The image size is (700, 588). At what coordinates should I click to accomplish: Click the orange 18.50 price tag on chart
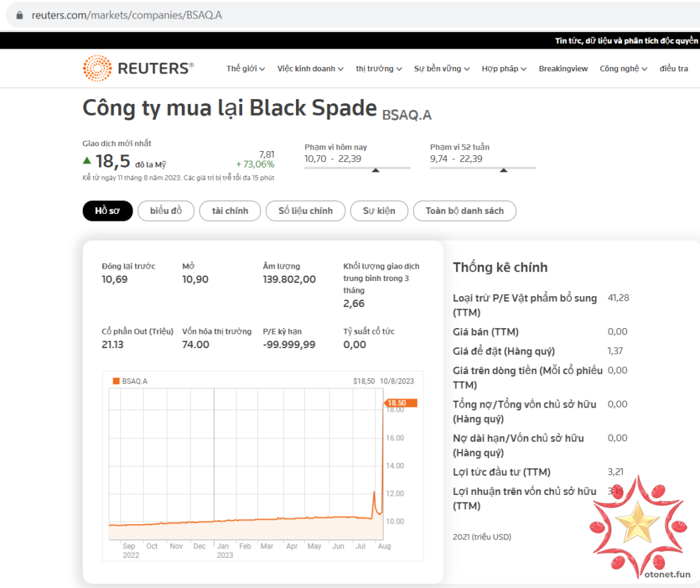coord(401,403)
